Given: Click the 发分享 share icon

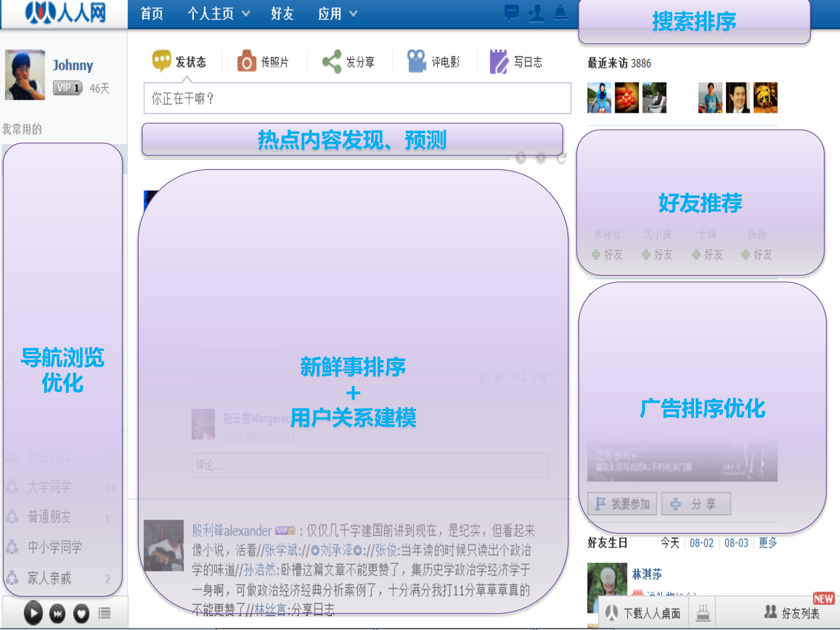Looking at the screenshot, I should pyautogui.click(x=331, y=61).
